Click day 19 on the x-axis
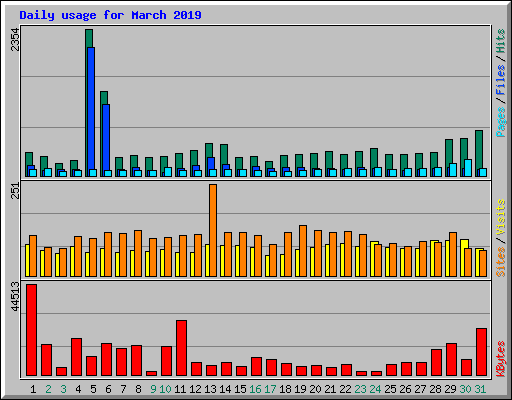The height and width of the screenshot is (400, 512). [x=300, y=389]
